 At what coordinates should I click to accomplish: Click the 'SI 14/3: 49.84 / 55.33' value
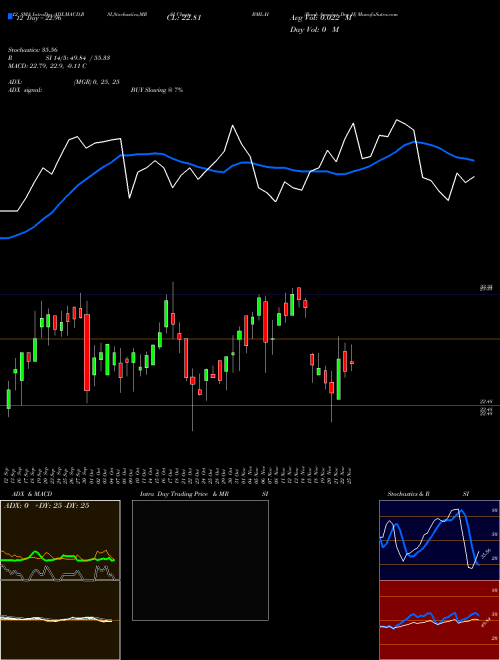coord(78,58)
